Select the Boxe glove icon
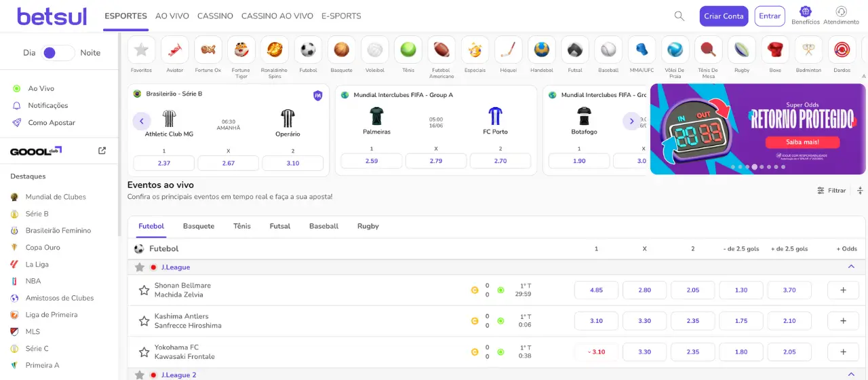Screen dimensions: 868x380 coord(775,50)
